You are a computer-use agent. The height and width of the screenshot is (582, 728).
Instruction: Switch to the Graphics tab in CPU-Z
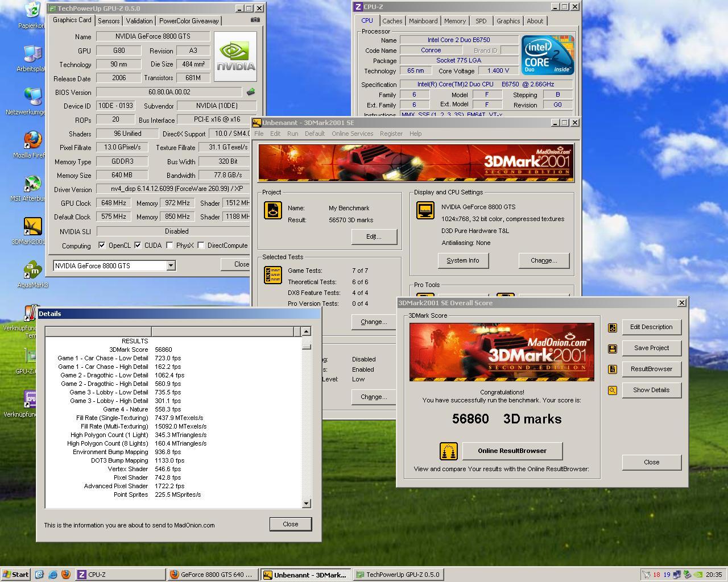(x=508, y=21)
